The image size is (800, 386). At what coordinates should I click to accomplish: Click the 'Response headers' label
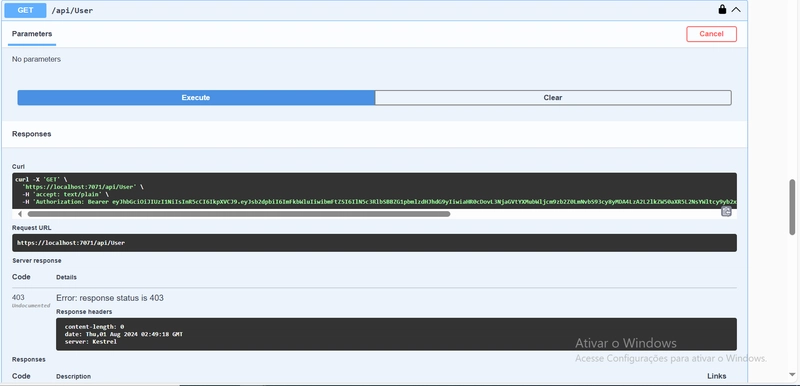click(x=84, y=312)
